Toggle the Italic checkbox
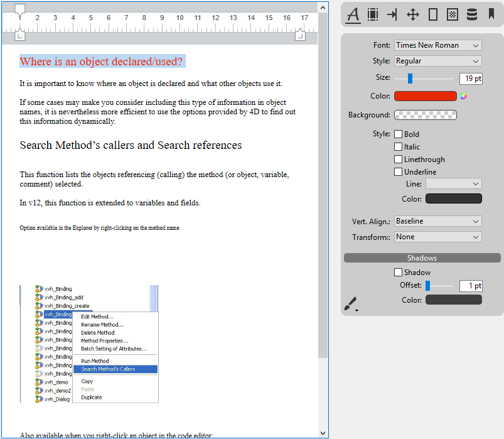504x439 pixels. click(x=398, y=147)
